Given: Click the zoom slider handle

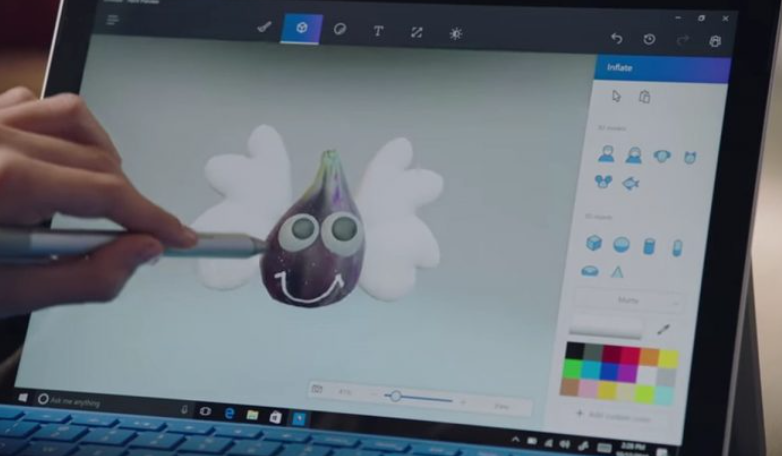Looking at the screenshot, I should click(396, 396).
